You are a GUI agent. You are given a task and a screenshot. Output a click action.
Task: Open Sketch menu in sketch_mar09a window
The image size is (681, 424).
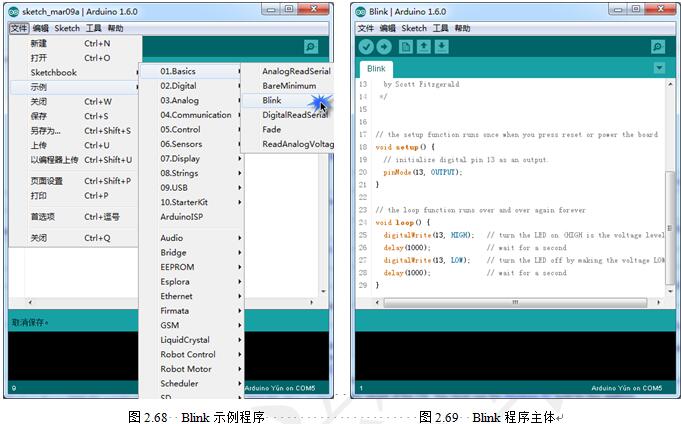point(67,28)
